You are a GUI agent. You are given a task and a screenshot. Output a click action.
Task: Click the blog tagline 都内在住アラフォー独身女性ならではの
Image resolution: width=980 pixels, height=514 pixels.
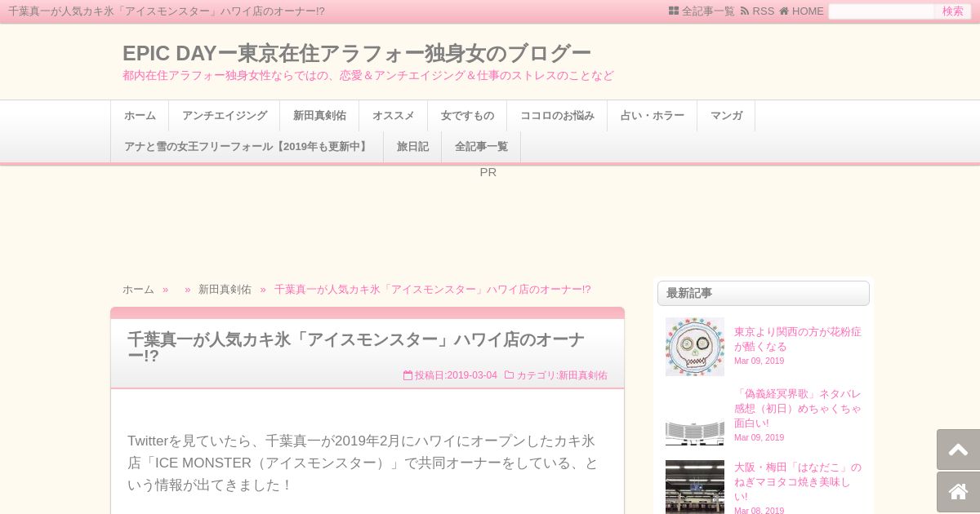coord(368,75)
